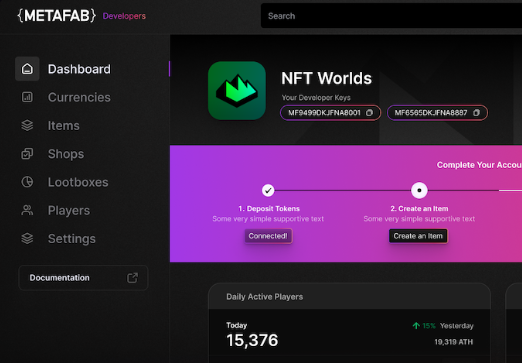Select the MF9499DKJFNA8001 key text
This screenshot has width=522, height=363.
coord(324,113)
